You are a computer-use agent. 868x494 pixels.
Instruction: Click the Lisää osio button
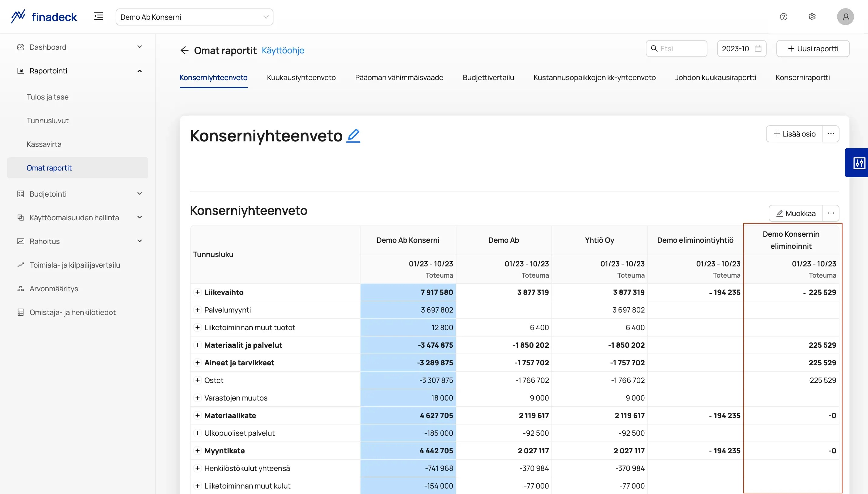(794, 134)
